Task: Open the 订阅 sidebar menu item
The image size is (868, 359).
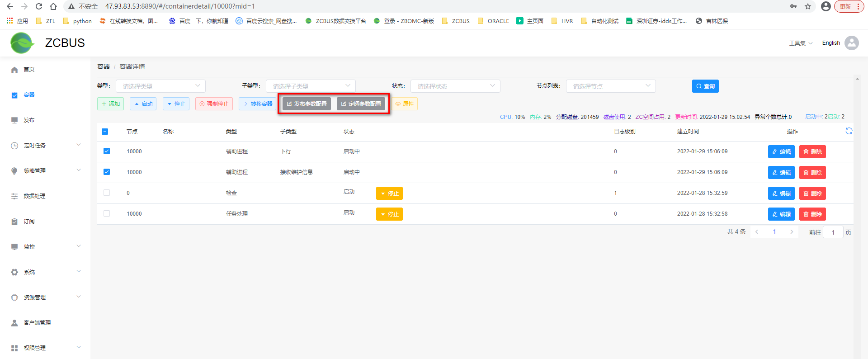Action: coord(29,222)
